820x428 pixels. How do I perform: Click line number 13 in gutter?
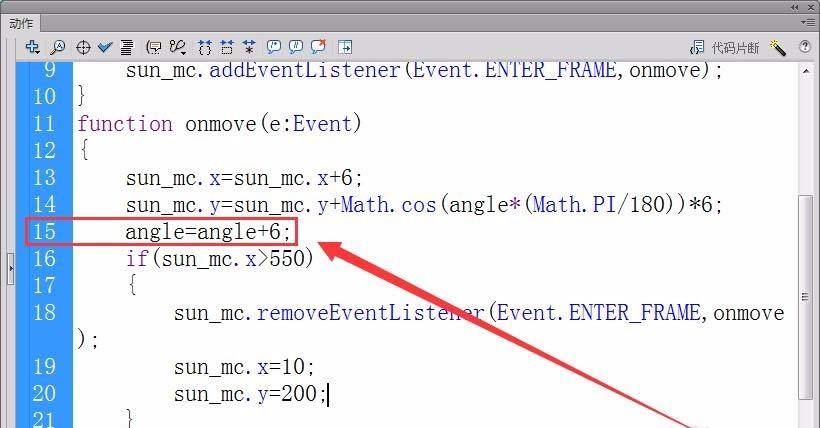click(x=44, y=178)
